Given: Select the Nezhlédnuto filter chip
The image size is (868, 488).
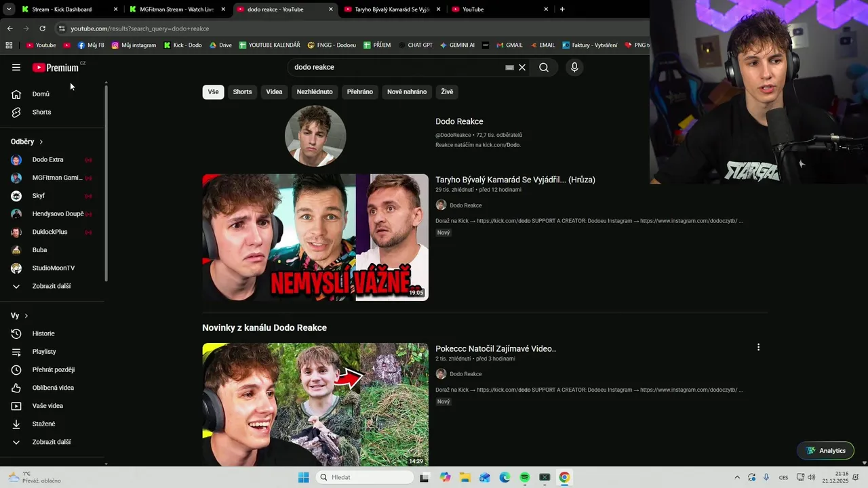Looking at the screenshot, I should tap(315, 91).
